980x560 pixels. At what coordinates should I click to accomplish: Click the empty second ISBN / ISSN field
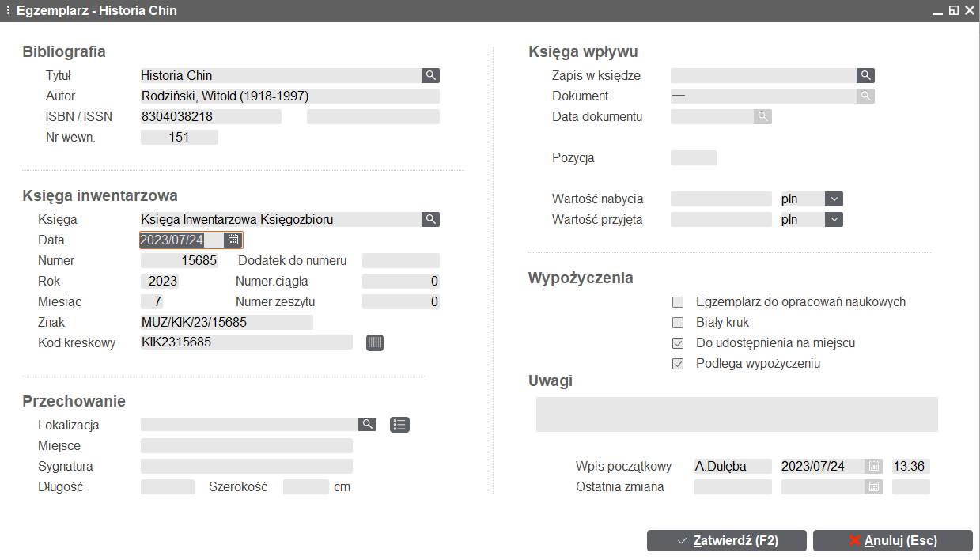pyautogui.click(x=373, y=116)
